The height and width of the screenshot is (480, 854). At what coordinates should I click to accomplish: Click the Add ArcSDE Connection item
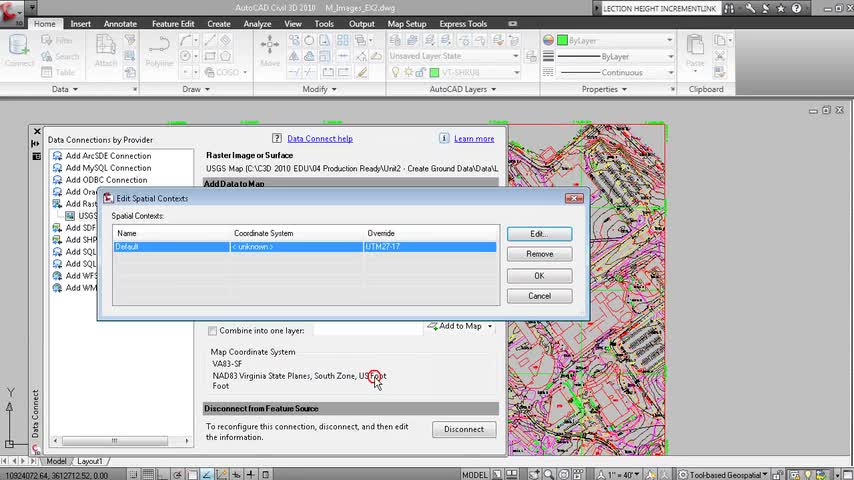[108, 156]
